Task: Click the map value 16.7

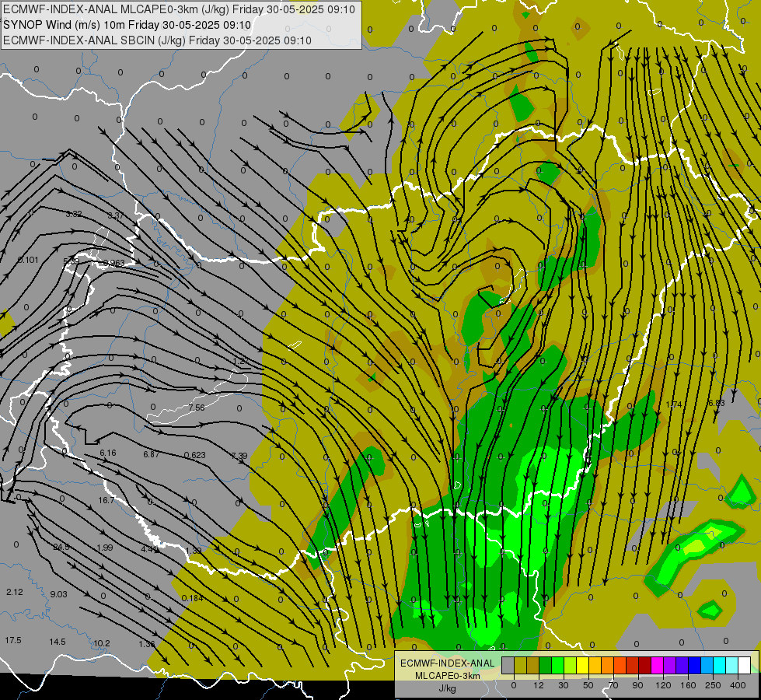Action: tap(106, 500)
